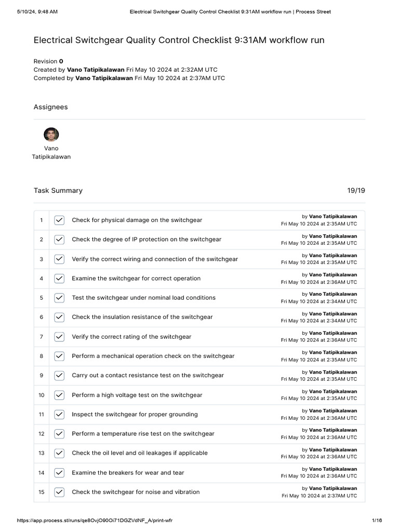
Task: Open task 'Perform a temperature rise test'
Action: (143, 434)
